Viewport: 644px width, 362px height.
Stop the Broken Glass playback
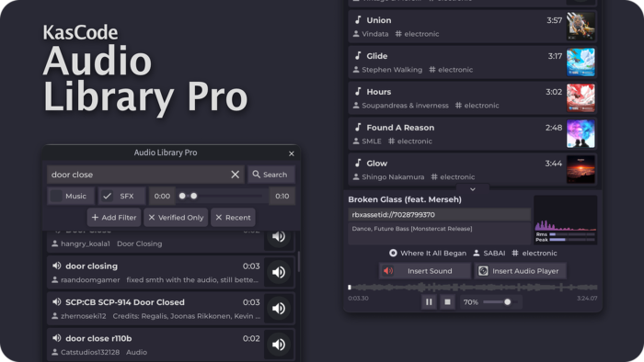[x=447, y=302]
